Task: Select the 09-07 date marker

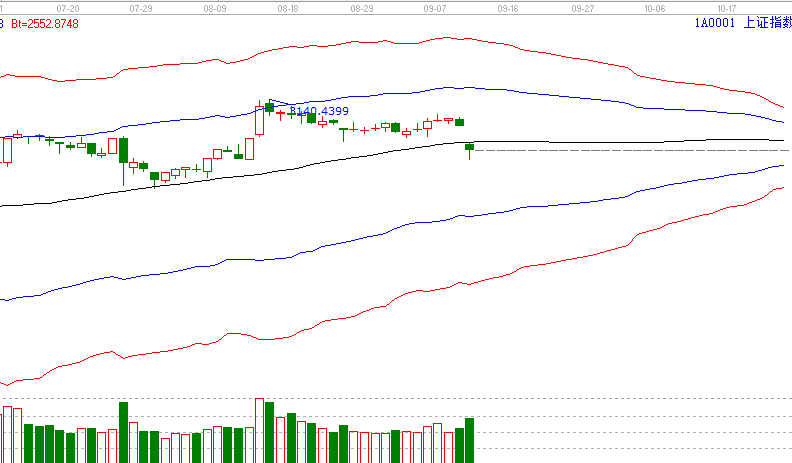Action: (435, 6)
